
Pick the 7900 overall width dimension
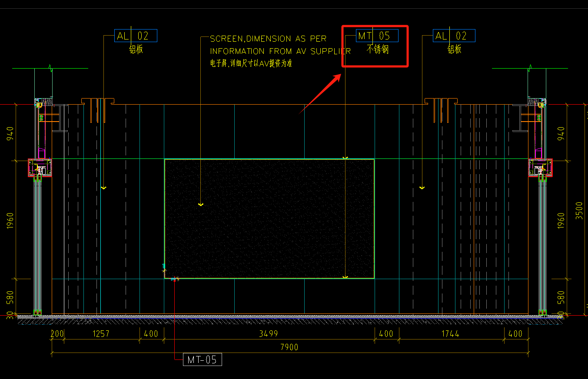click(290, 347)
